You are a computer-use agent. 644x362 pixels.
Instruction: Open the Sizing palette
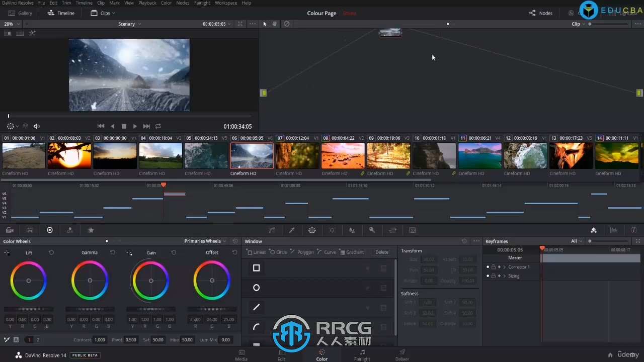[393, 230]
